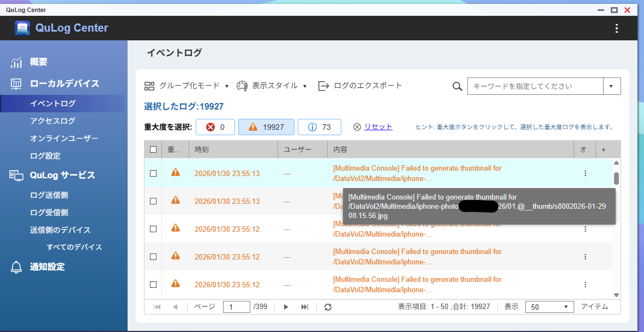Go to the next page arrow
Viewport: 644px width, 332px height.
coord(286,307)
